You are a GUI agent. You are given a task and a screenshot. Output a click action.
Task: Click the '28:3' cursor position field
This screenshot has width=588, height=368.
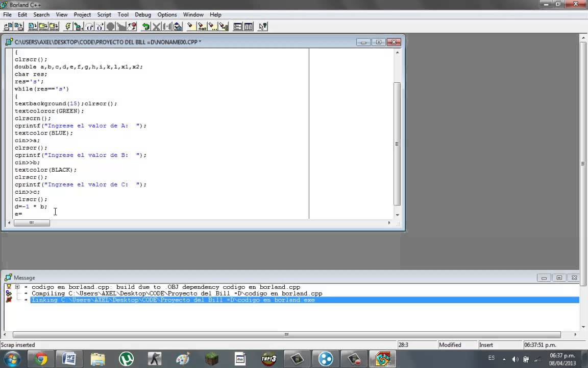(x=416, y=344)
